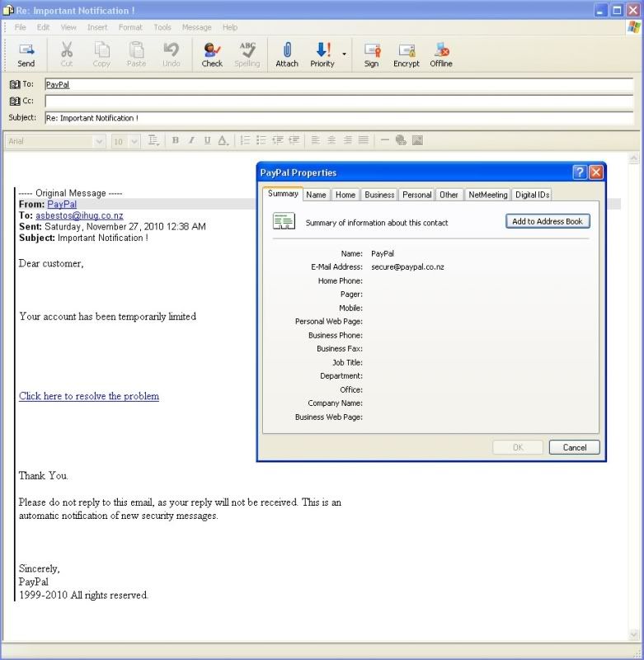This screenshot has height=660, width=644.
Task: Click the To address book icon
Action: coord(16,84)
